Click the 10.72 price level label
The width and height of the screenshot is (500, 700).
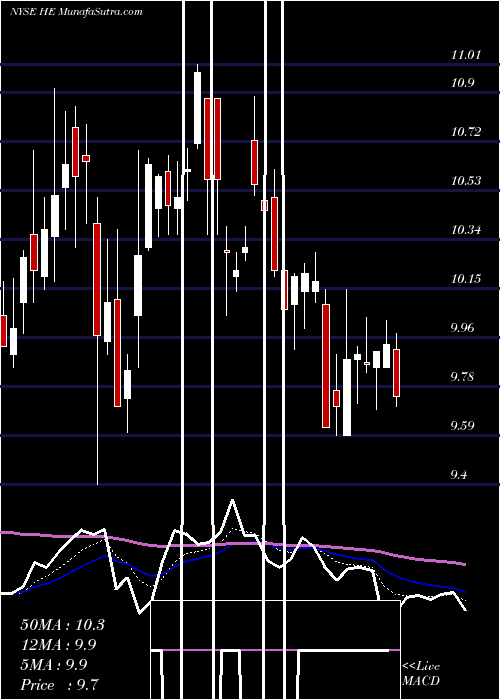point(466,132)
